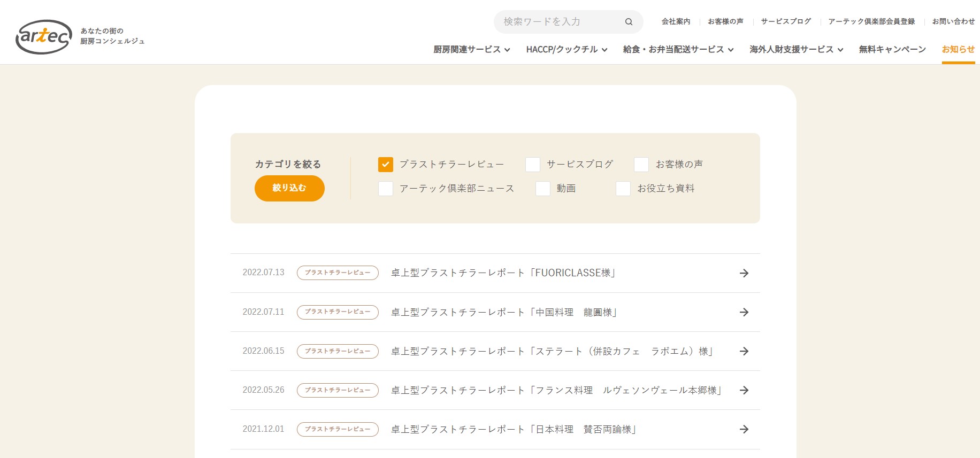Uncheck the ブラストチラーレビュー checkbox
The width and height of the screenshot is (980, 458).
(x=385, y=164)
